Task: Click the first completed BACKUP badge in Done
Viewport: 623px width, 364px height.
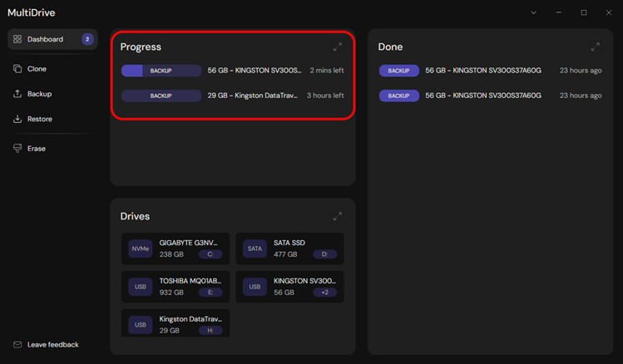Action: point(398,71)
